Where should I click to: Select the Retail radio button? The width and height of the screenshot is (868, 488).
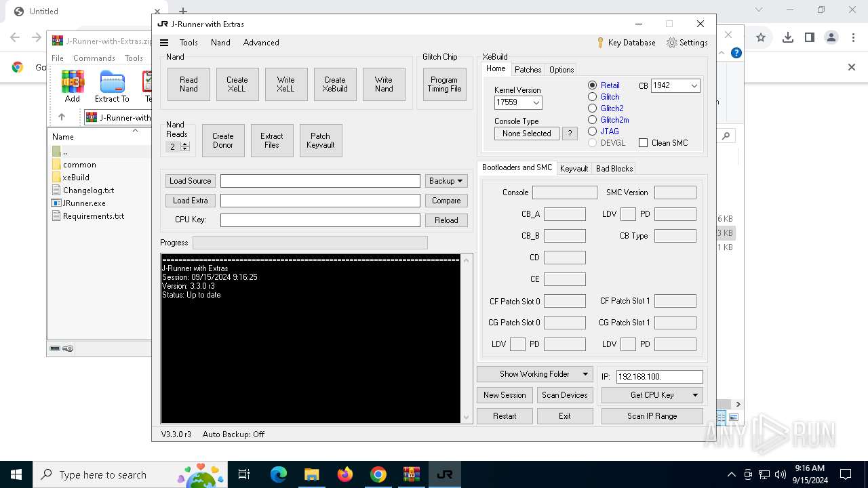click(x=592, y=85)
